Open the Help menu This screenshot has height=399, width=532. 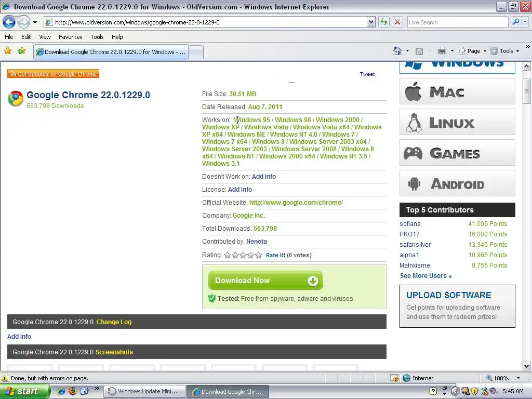point(117,37)
